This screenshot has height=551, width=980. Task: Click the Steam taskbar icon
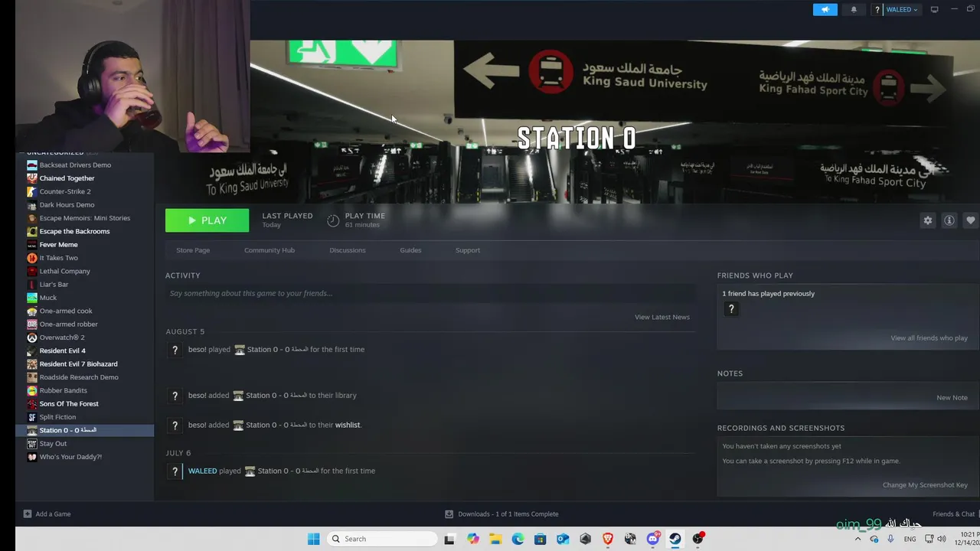[675, 539]
